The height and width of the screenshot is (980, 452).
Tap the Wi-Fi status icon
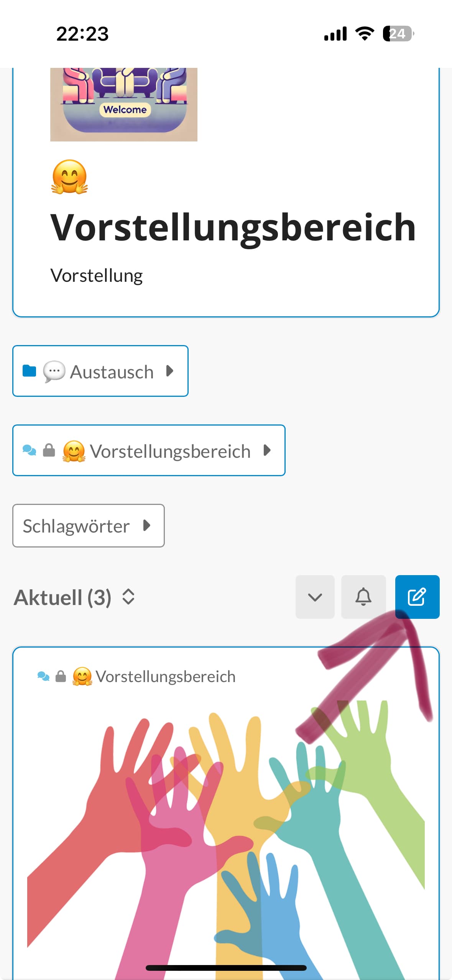(365, 34)
